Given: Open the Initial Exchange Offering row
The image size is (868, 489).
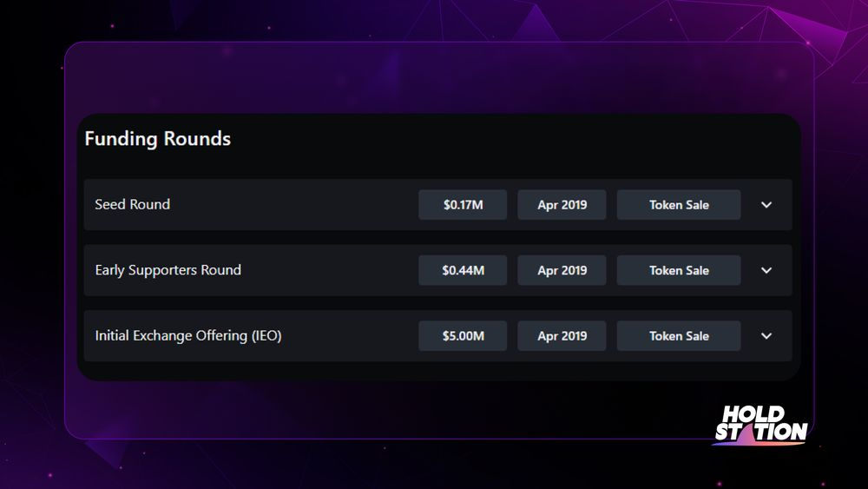Looking at the screenshot, I should [x=437, y=335].
